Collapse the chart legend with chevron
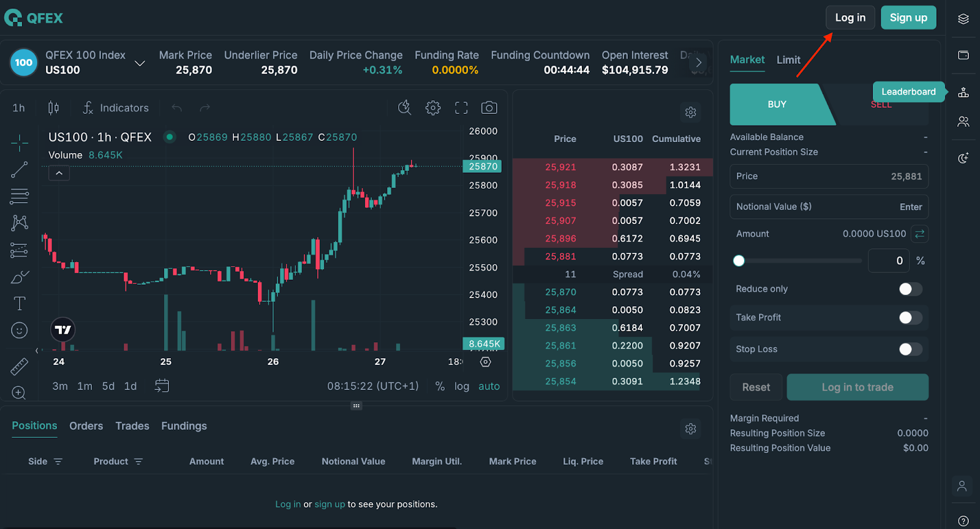 pos(59,173)
